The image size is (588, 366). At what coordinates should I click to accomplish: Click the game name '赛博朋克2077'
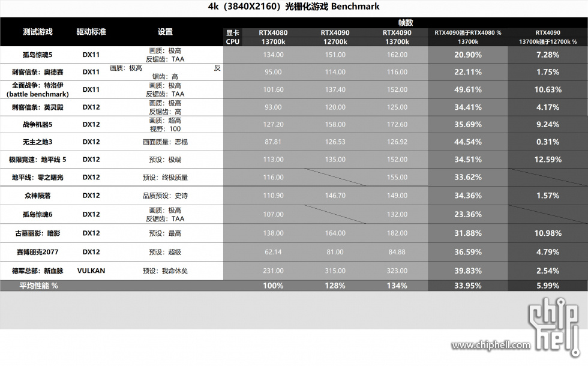pos(37,252)
